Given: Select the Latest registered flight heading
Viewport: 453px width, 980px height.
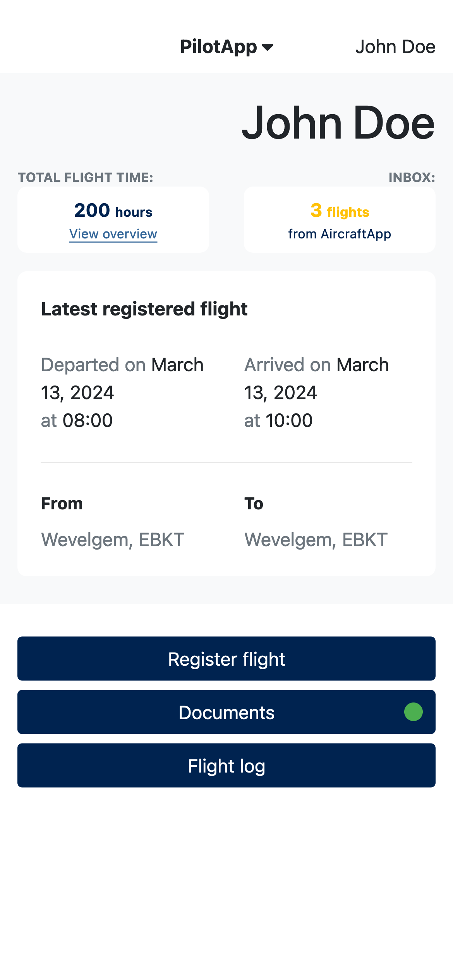Looking at the screenshot, I should pos(144,309).
